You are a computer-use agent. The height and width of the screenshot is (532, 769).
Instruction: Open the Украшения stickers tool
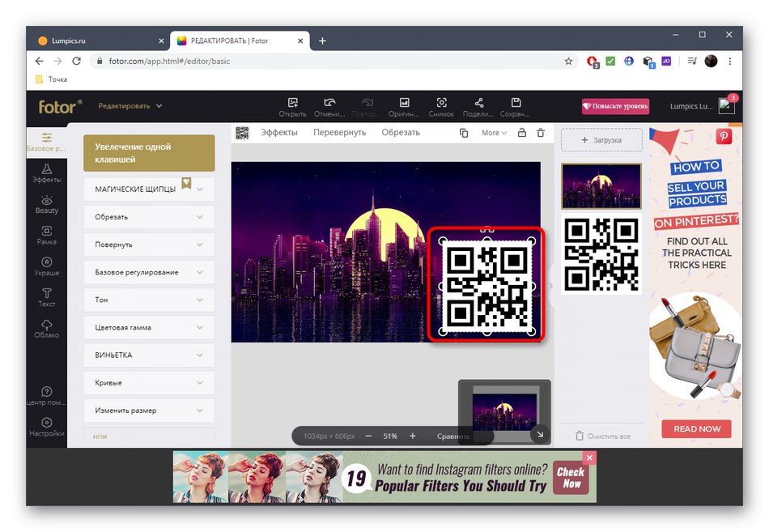point(47,266)
